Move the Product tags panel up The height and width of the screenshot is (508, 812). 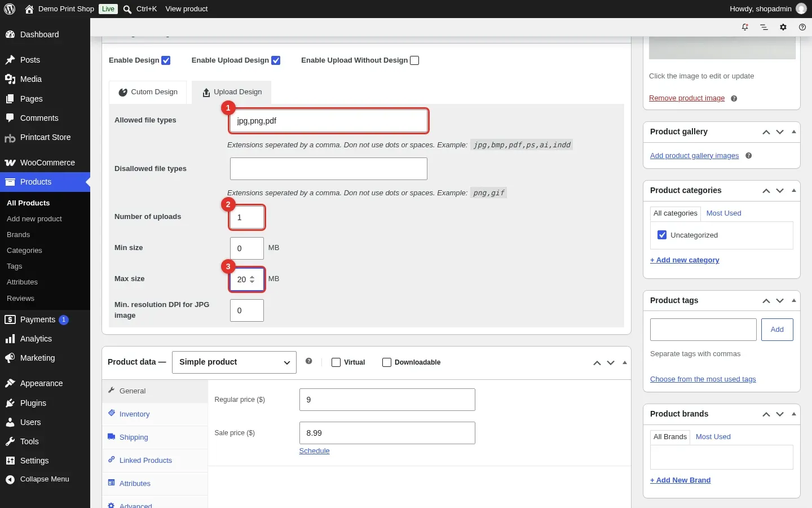click(x=766, y=301)
